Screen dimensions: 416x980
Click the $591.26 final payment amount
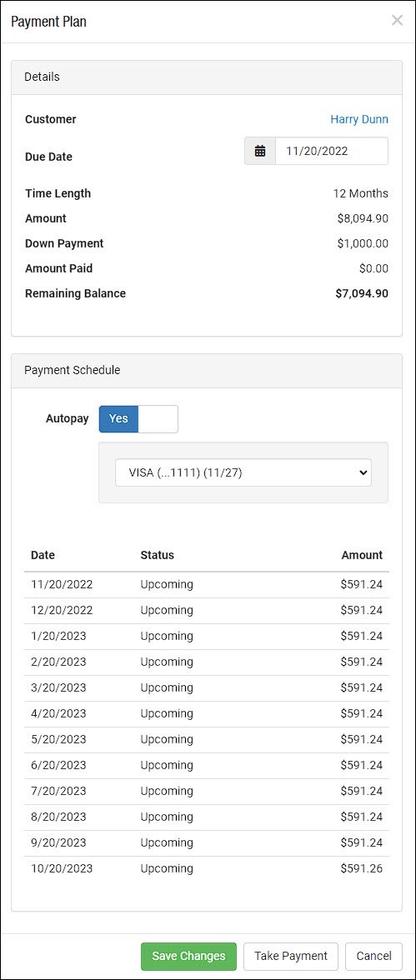pyautogui.click(x=362, y=868)
